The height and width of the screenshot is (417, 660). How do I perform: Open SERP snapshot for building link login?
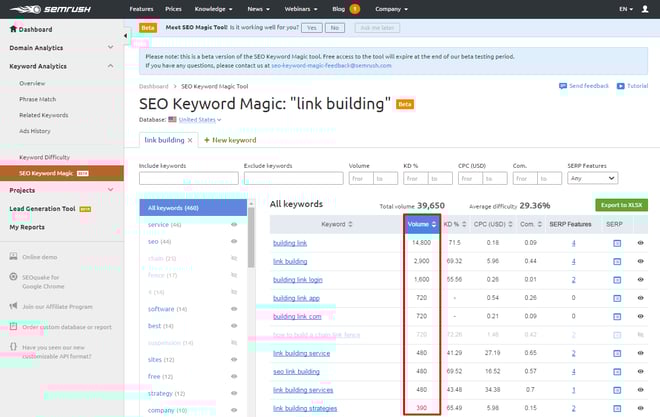tap(617, 280)
